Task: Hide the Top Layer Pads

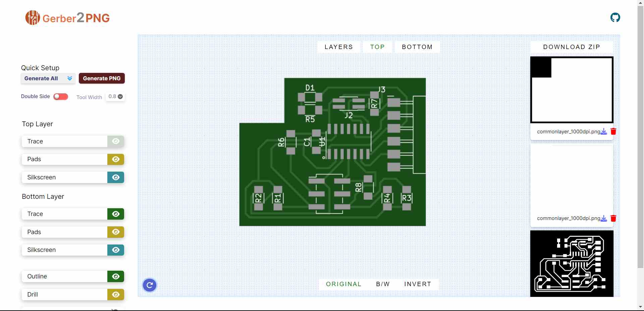Action: click(x=116, y=159)
